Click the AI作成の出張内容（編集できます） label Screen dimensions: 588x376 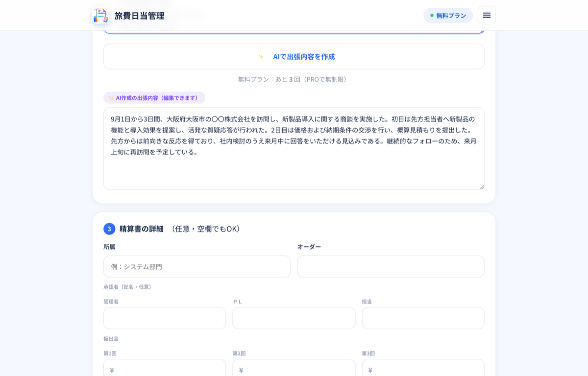(x=154, y=98)
